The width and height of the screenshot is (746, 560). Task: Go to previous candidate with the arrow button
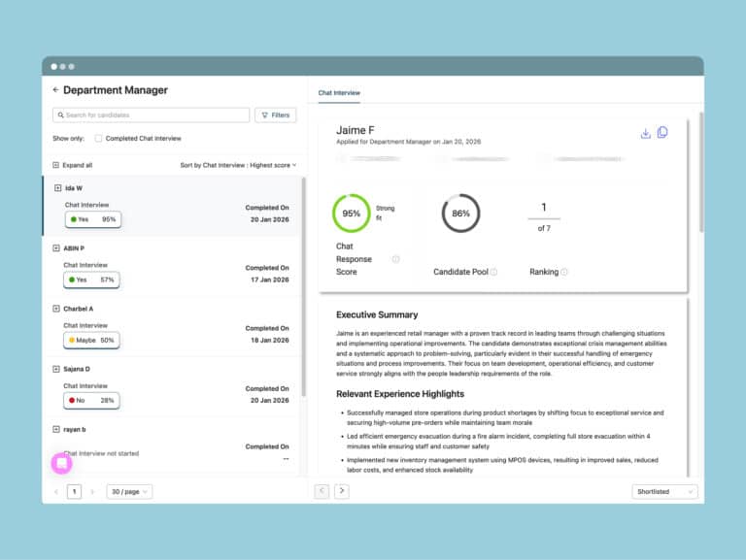click(x=322, y=491)
